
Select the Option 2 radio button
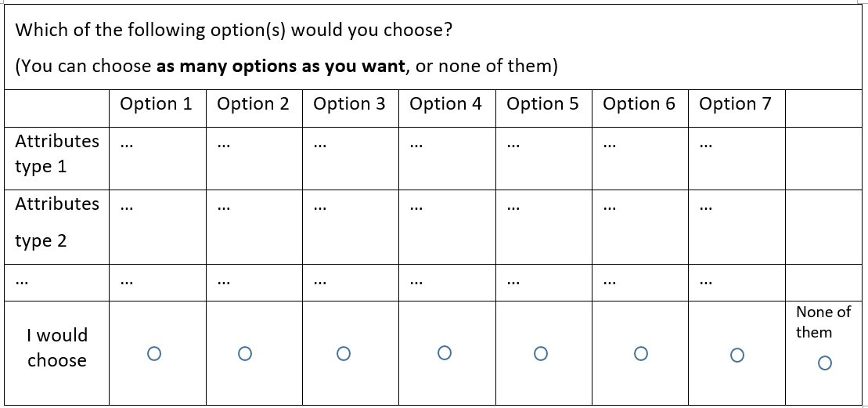click(x=245, y=353)
